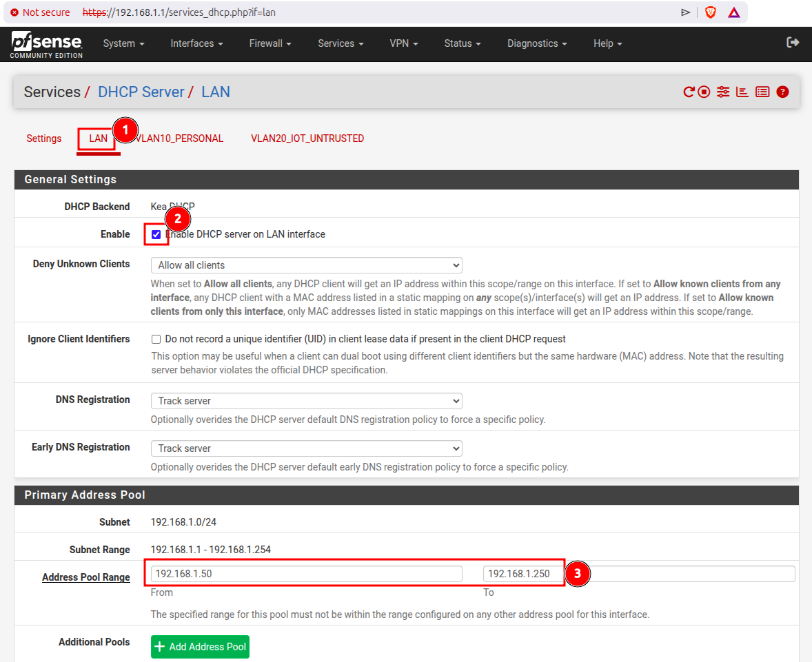Click the General Settings section header

pos(407,180)
